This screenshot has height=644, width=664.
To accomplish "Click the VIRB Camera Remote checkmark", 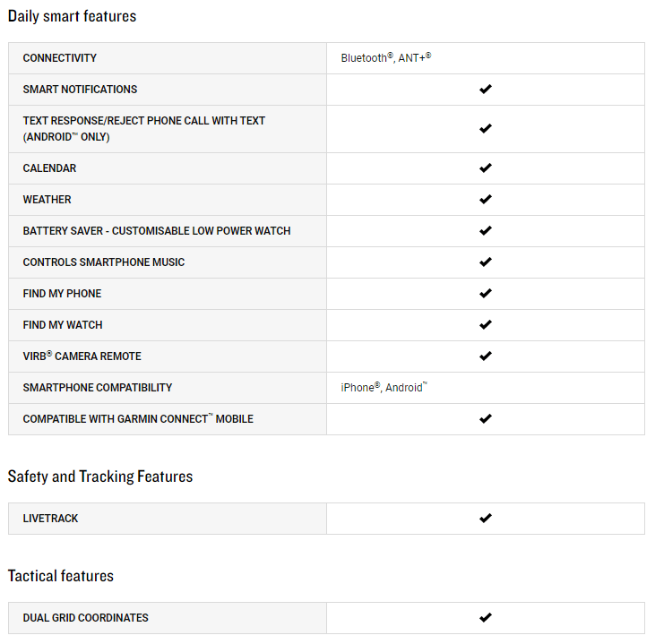I will 486,356.
